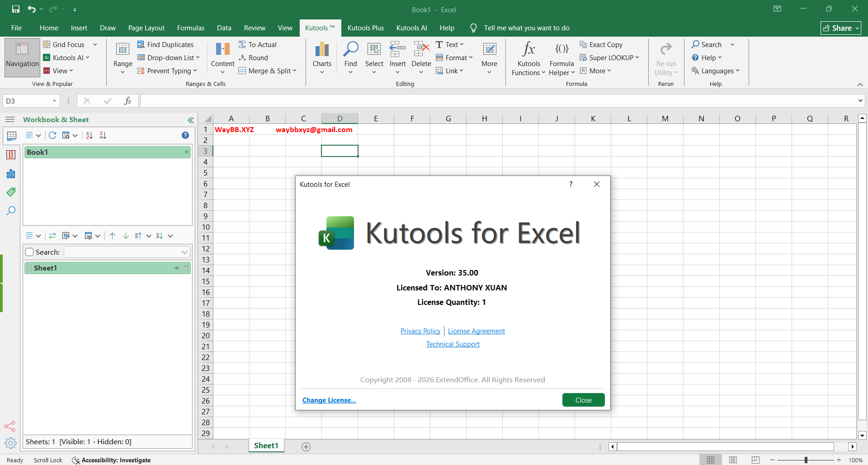Sort workbooks in ascending order

90,135
